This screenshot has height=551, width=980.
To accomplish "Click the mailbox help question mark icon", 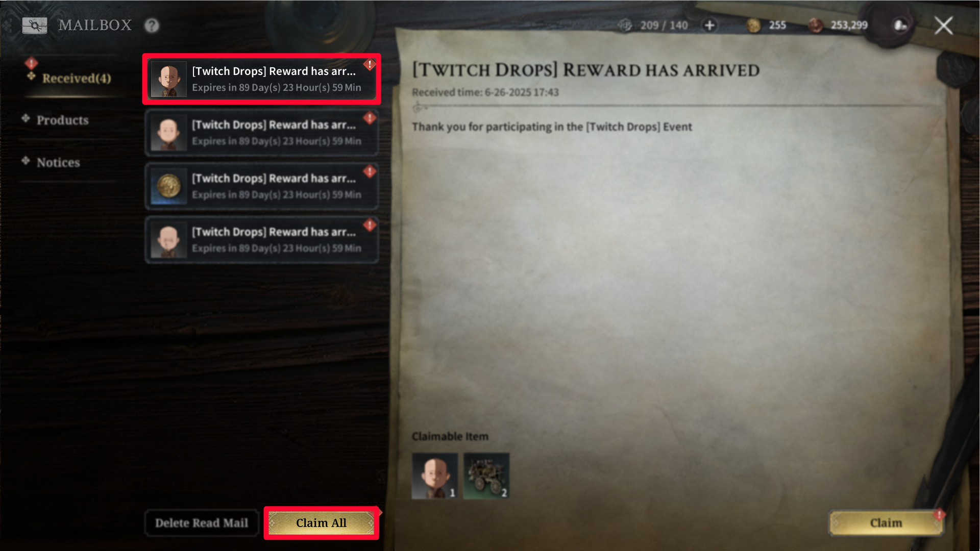I will point(152,25).
